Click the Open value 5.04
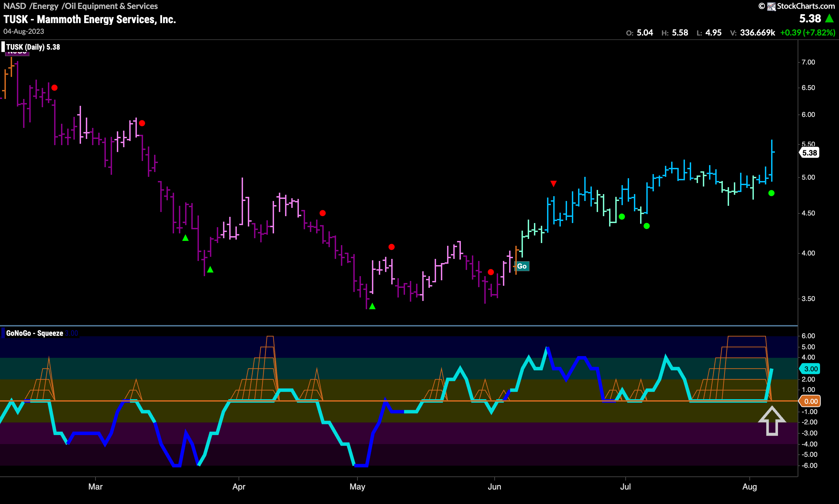Screen dimensions: 839x504 [645, 33]
